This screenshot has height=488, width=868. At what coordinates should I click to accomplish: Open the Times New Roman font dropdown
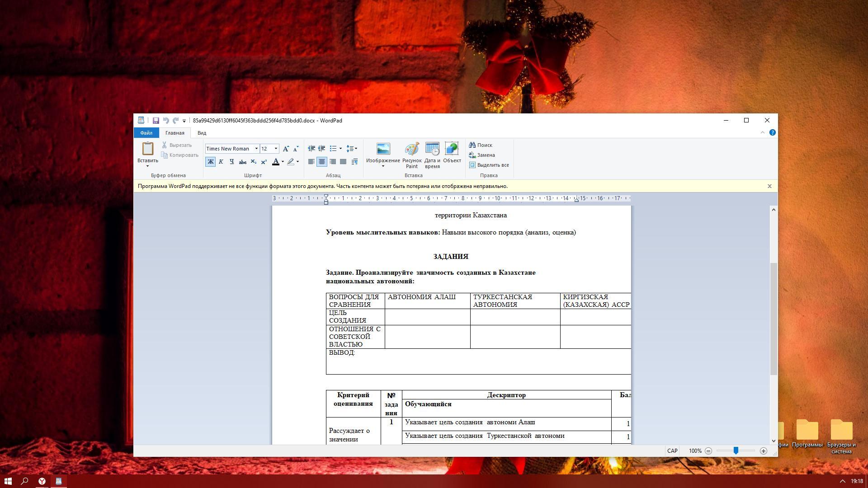(x=256, y=149)
